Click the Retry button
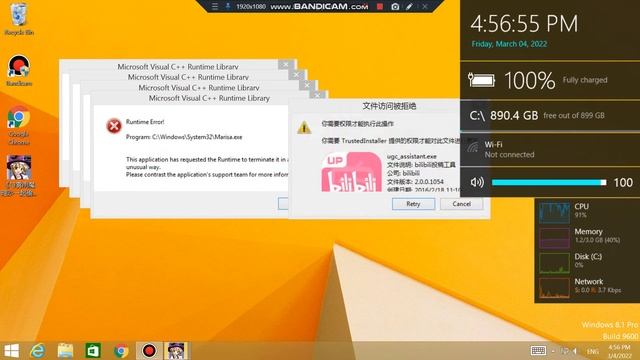The image size is (640, 360). pyautogui.click(x=413, y=204)
